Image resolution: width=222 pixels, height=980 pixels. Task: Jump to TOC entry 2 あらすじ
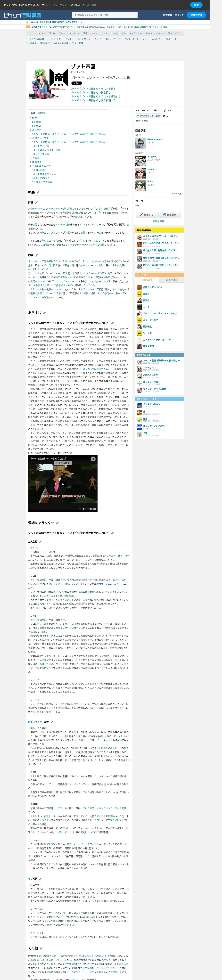[x=36, y=130]
